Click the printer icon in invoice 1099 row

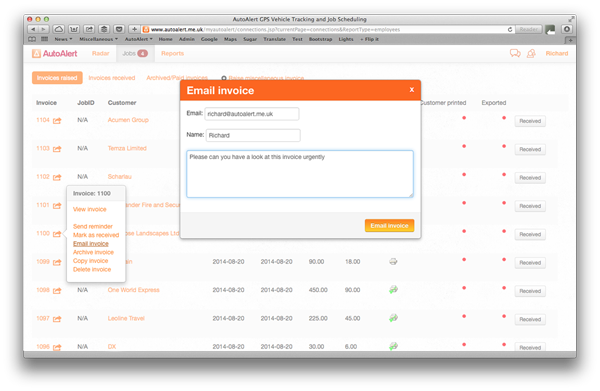click(393, 262)
